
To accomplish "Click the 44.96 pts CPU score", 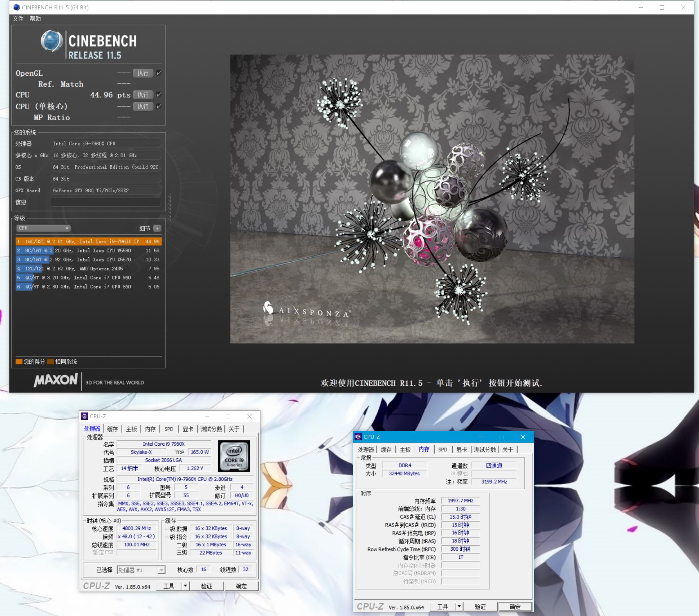I will (110, 95).
